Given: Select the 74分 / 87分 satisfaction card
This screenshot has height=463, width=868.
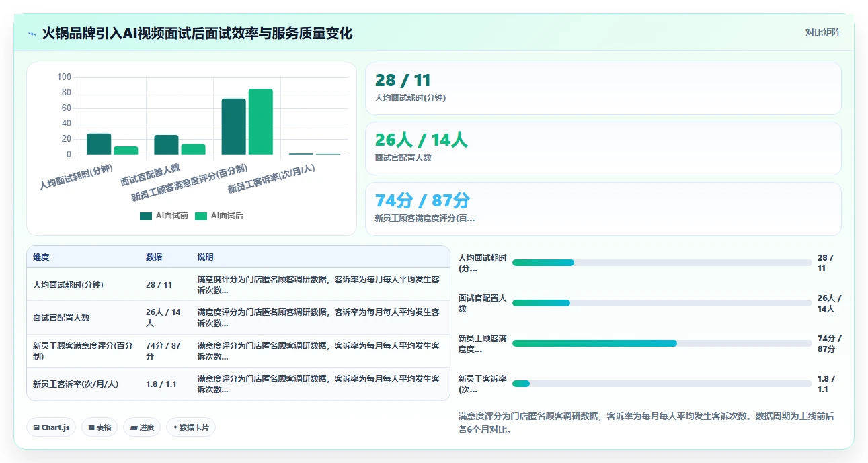Looking at the screenshot, I should click(x=603, y=209).
